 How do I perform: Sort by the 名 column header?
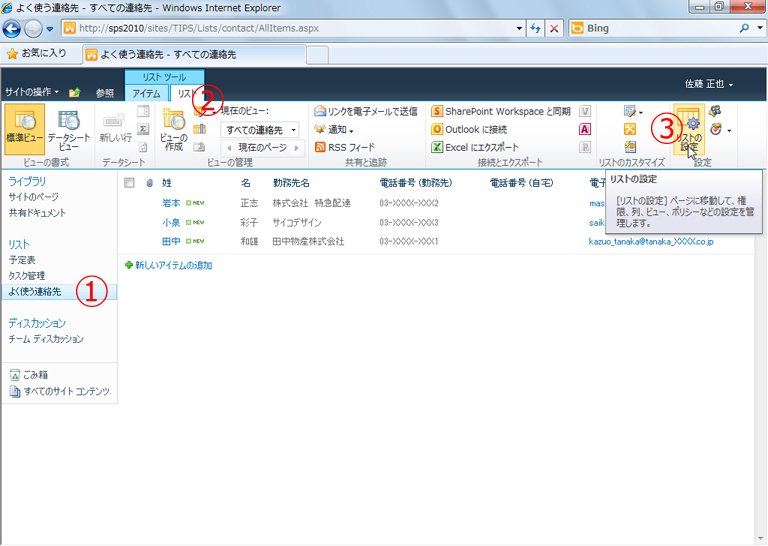point(246,183)
